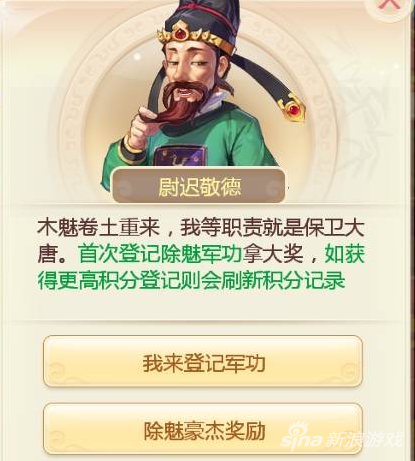Viewport: 415px width, 461px height.
Task: Choose 除魅豪杰奖励 option
Action: 203,430
